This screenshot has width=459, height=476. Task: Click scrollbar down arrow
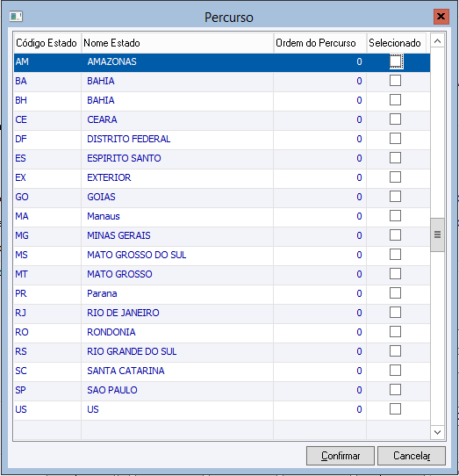[437, 432]
